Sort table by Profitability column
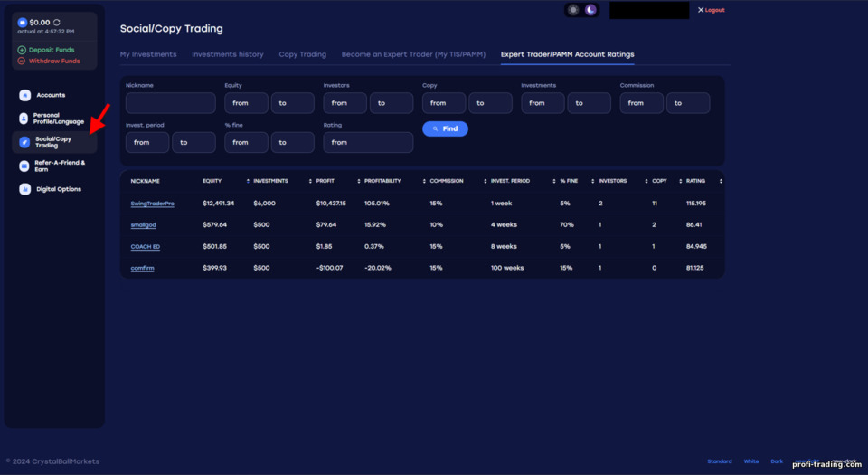 [424, 181]
